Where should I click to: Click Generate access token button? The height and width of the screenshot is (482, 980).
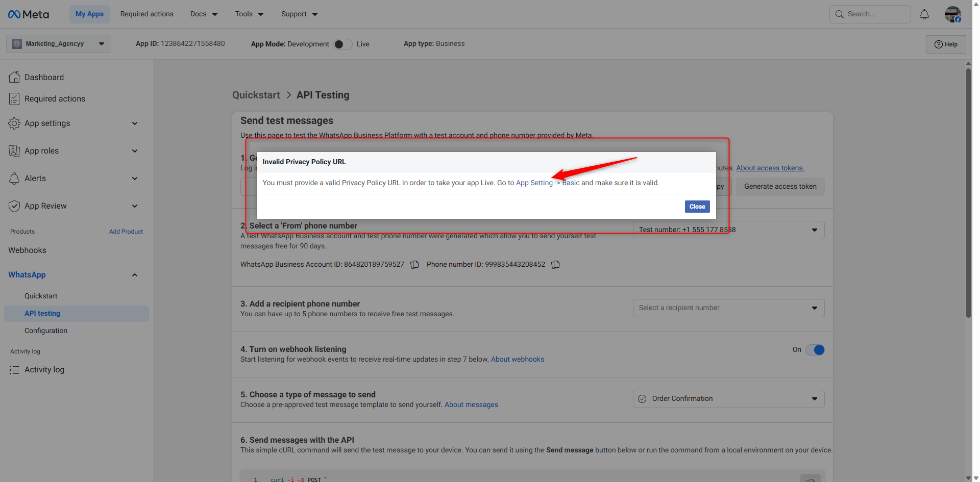click(x=780, y=187)
